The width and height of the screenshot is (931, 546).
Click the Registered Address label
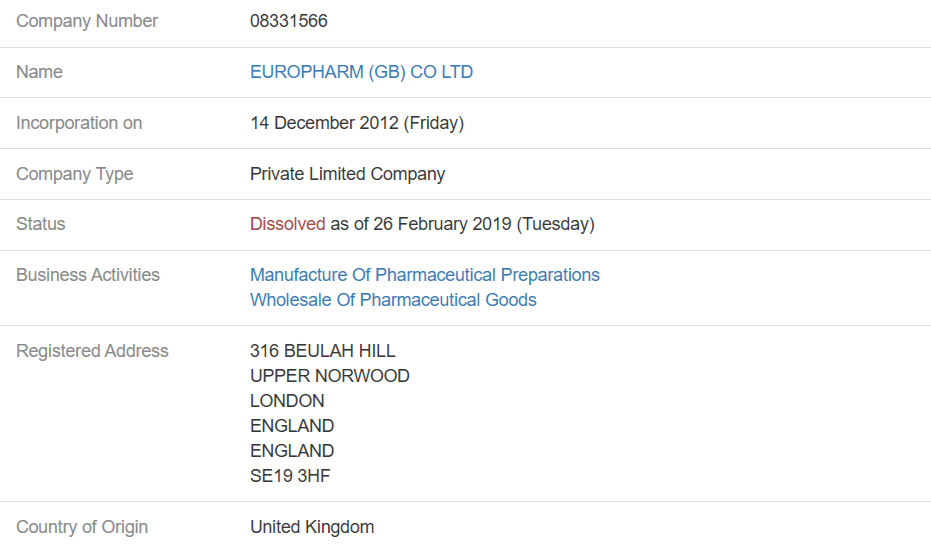pyautogui.click(x=92, y=351)
